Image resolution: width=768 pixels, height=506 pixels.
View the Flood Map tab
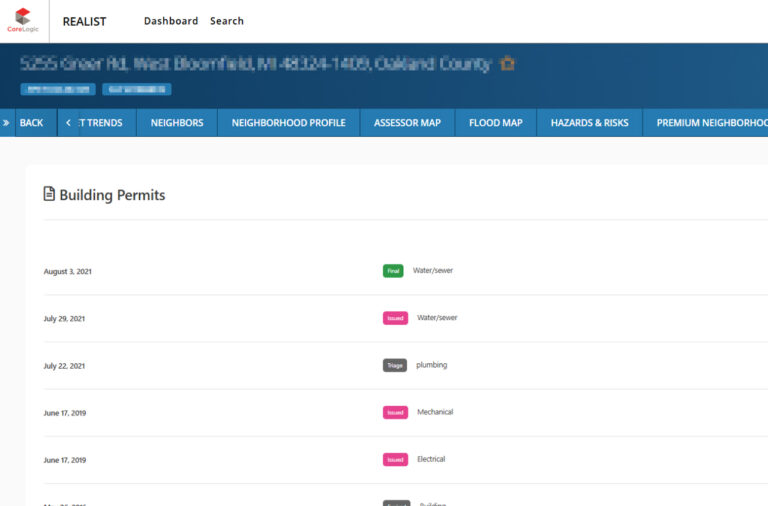click(496, 123)
